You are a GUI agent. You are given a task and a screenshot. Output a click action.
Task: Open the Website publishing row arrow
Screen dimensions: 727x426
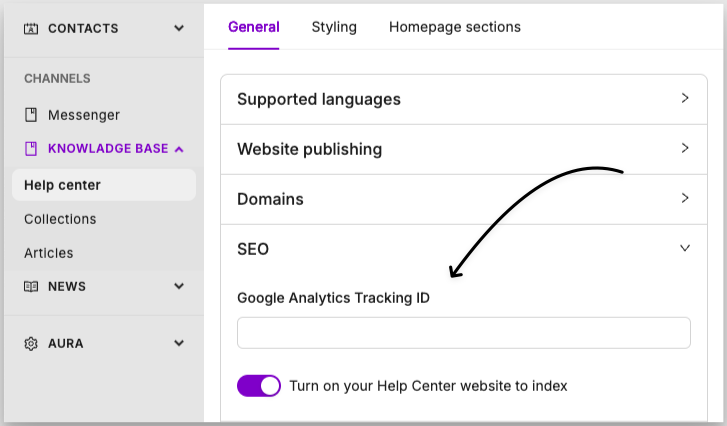tap(685, 148)
